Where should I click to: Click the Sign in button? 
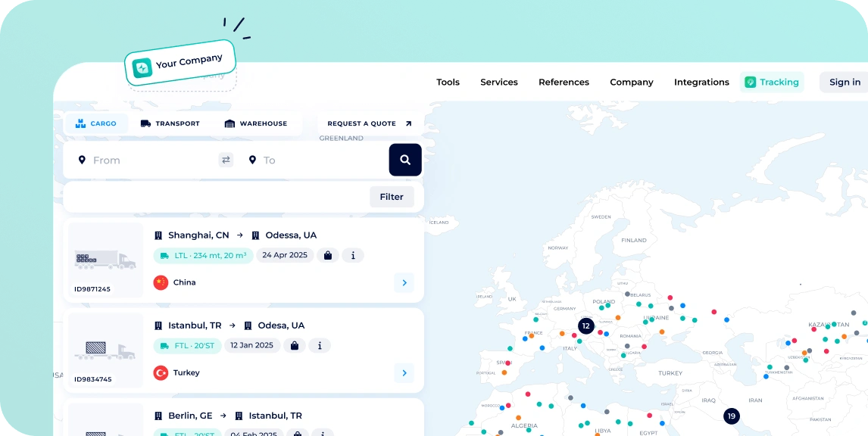pos(845,82)
